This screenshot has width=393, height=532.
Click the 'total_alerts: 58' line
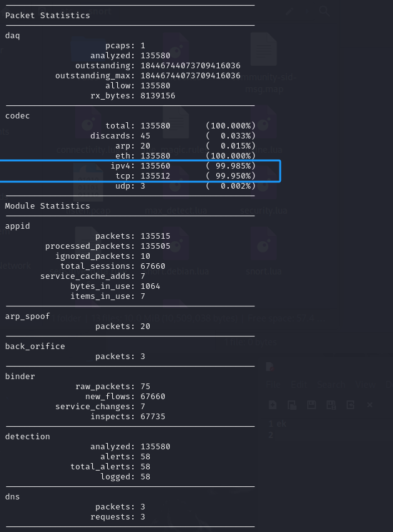point(110,467)
